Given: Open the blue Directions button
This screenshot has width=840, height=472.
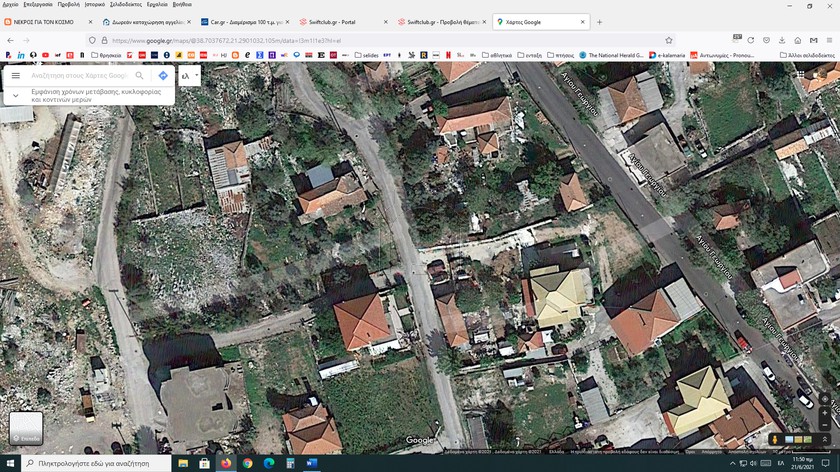Looking at the screenshot, I should (163, 75).
